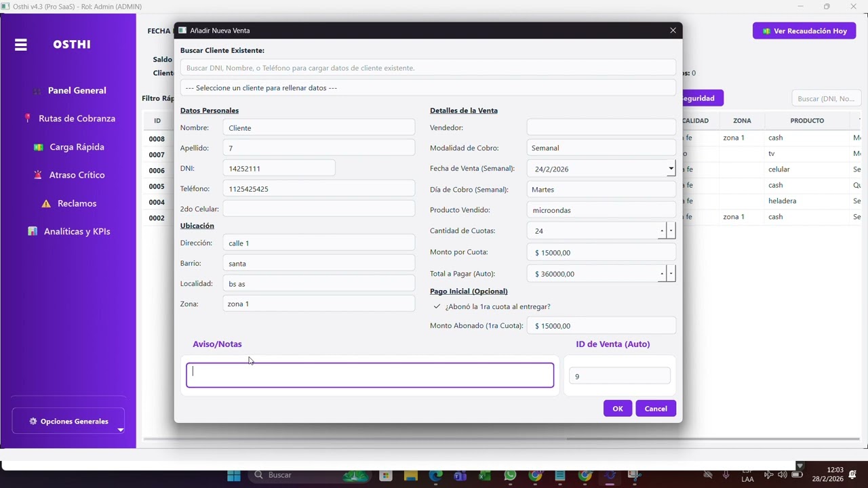868x488 pixels.
Task: Select table row with ID 0005
Action: coord(157,186)
